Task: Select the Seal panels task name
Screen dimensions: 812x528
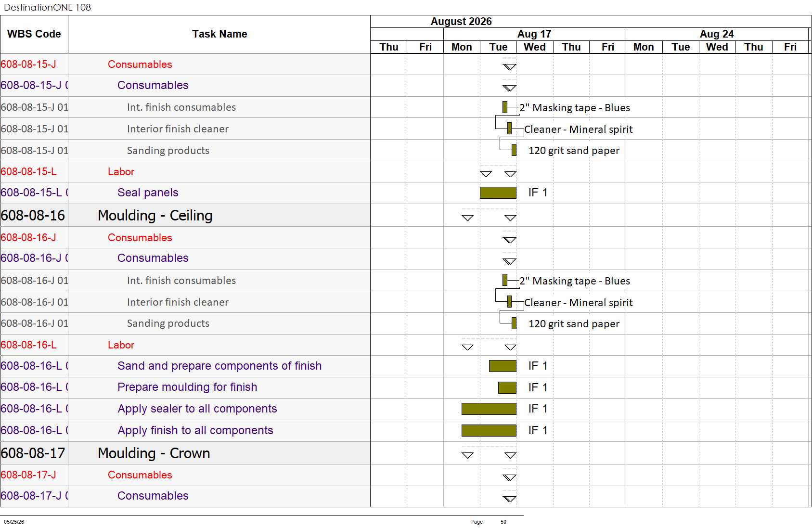Action: (x=148, y=193)
